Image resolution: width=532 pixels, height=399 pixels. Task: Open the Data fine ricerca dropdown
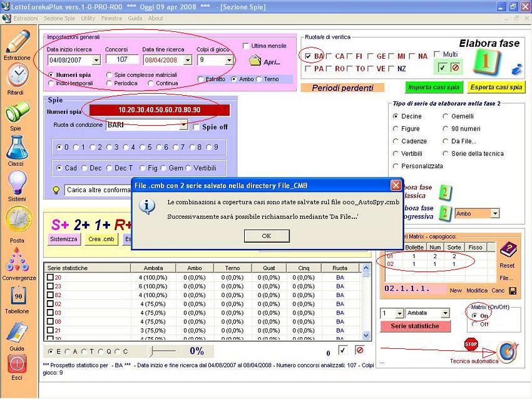click(x=188, y=60)
